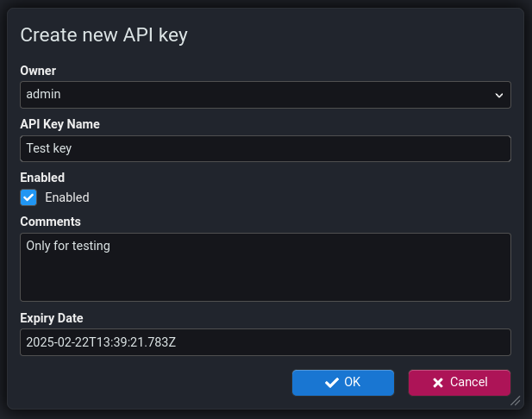Click the 'API Key Name' label
Image resolution: width=532 pixels, height=419 pixels.
coord(60,124)
